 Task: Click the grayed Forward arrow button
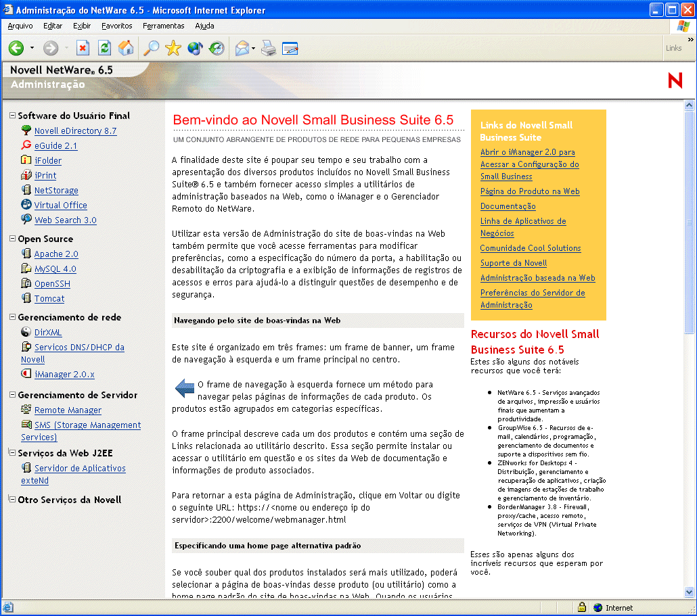(x=51, y=48)
